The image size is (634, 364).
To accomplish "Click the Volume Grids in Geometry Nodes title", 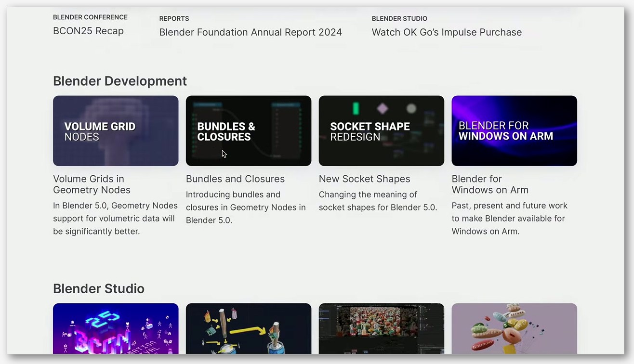I will 92,184.
